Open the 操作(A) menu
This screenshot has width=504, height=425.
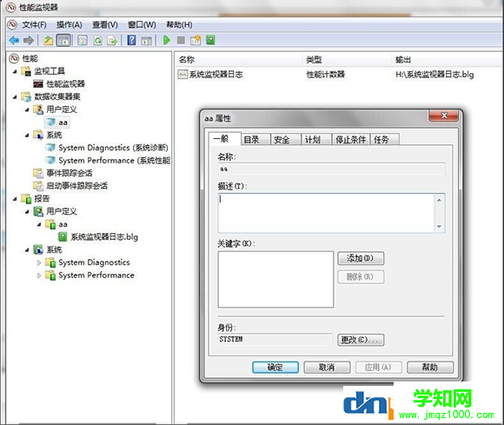[70, 24]
